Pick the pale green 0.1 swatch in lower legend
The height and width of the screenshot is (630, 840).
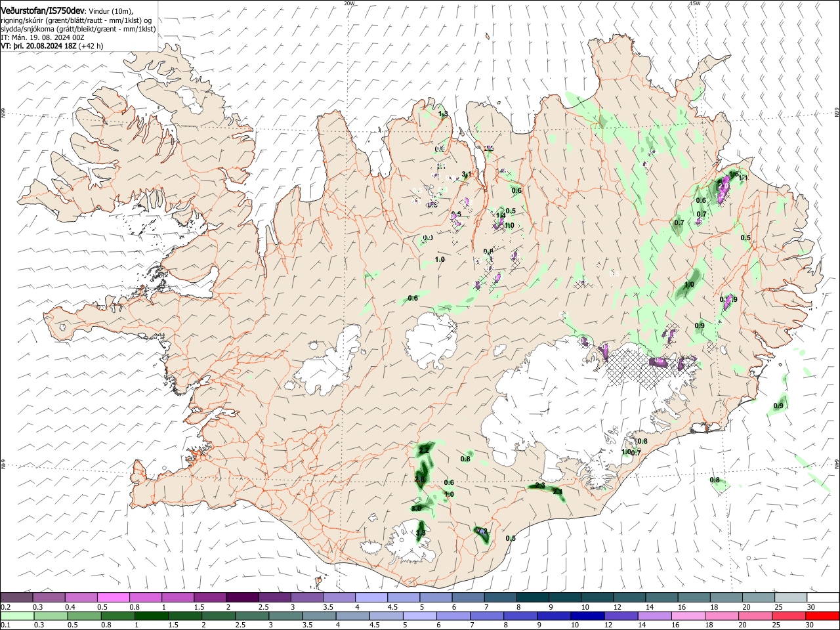tap(16, 616)
